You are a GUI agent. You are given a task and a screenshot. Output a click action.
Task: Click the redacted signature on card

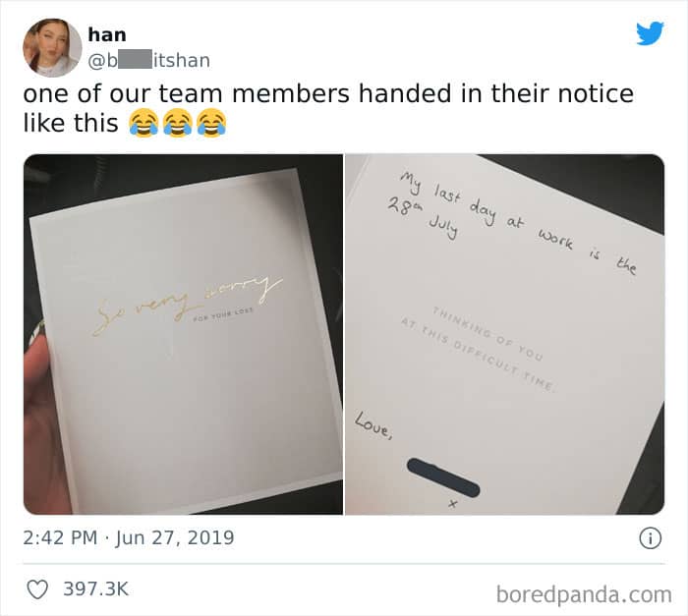443,477
